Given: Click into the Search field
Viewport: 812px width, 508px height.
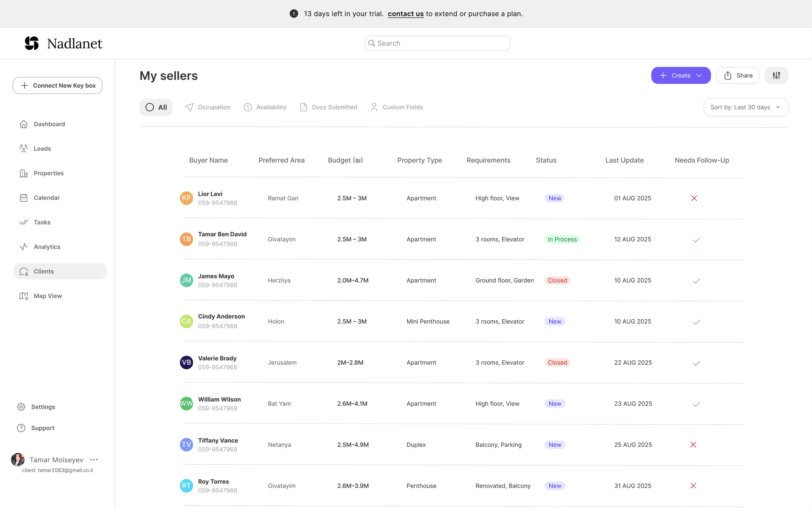Looking at the screenshot, I should [437, 43].
